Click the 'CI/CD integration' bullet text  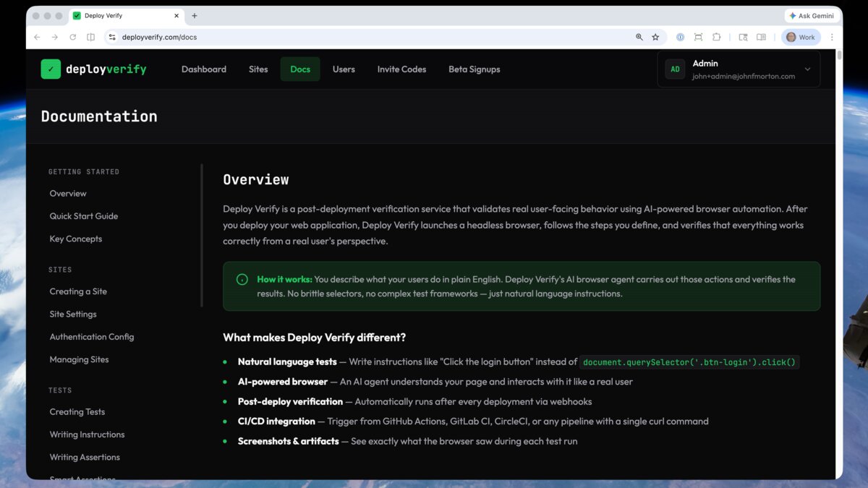pyautogui.click(x=276, y=421)
